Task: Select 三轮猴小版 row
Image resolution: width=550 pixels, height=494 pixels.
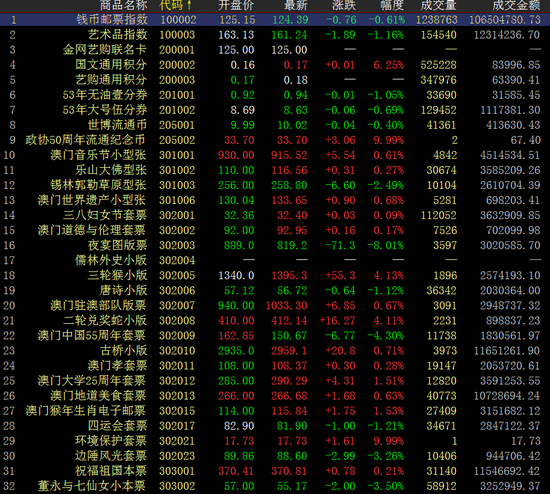Action: pos(275,275)
